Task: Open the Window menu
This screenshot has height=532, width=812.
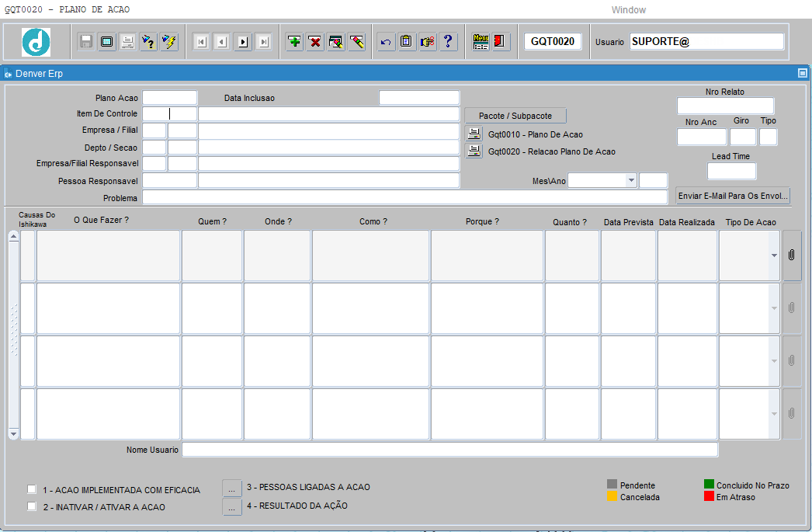Action: pos(628,10)
